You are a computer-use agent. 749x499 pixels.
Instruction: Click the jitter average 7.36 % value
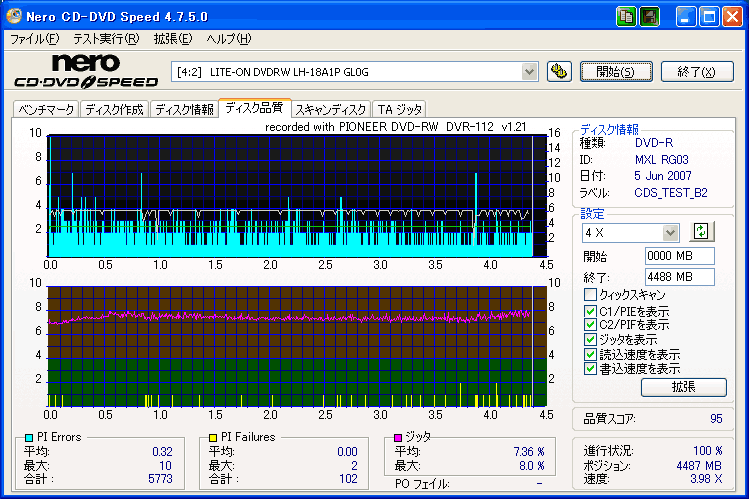tap(529, 452)
